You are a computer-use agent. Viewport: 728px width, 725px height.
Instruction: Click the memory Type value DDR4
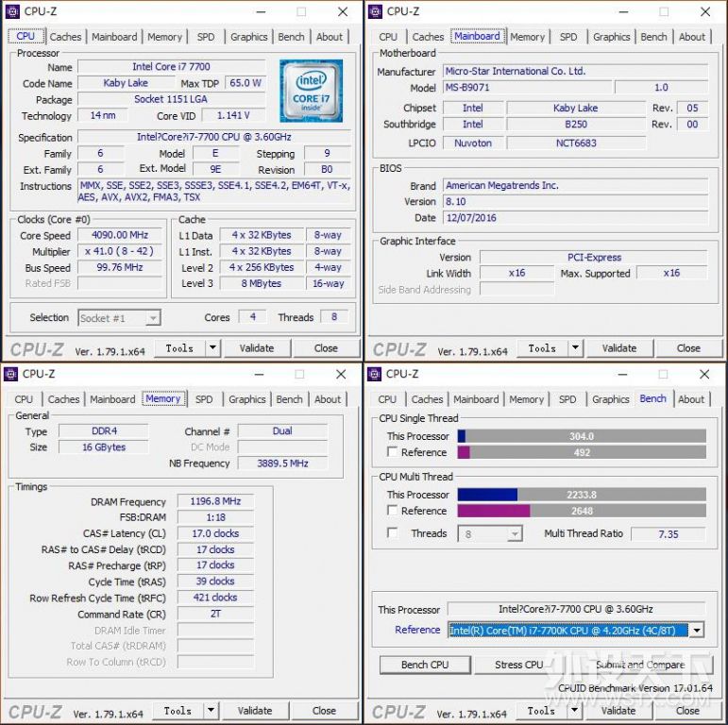(x=104, y=430)
